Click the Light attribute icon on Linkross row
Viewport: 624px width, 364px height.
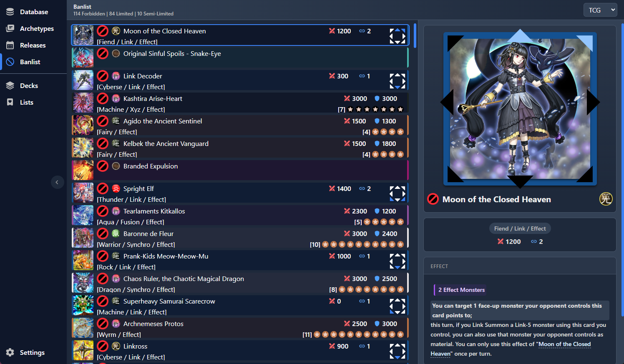coord(116,346)
